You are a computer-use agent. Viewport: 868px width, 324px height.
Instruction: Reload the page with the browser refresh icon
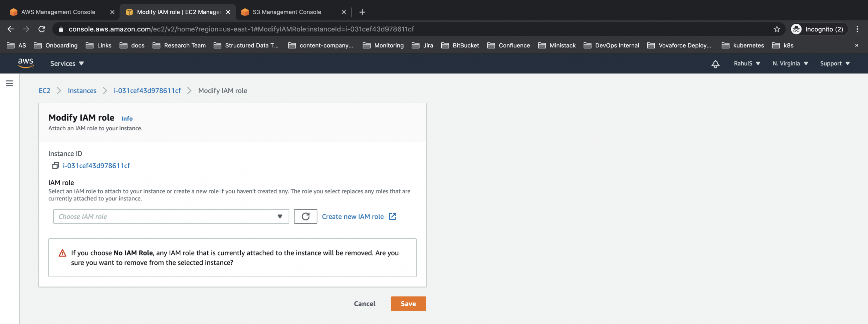click(42, 29)
